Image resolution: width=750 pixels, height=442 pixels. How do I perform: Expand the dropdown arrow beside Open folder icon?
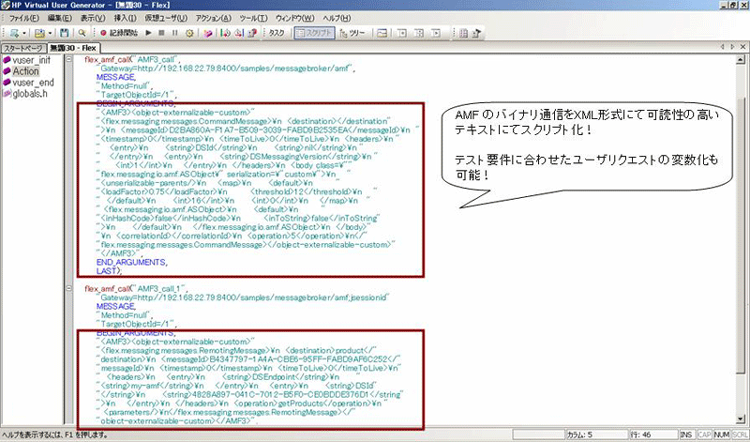(50, 33)
